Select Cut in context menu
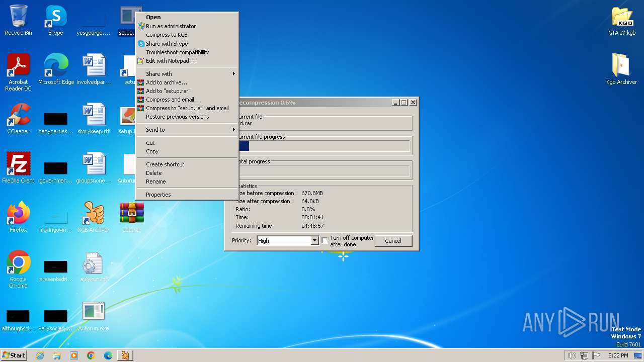The width and height of the screenshot is (644, 362). [x=187, y=143]
